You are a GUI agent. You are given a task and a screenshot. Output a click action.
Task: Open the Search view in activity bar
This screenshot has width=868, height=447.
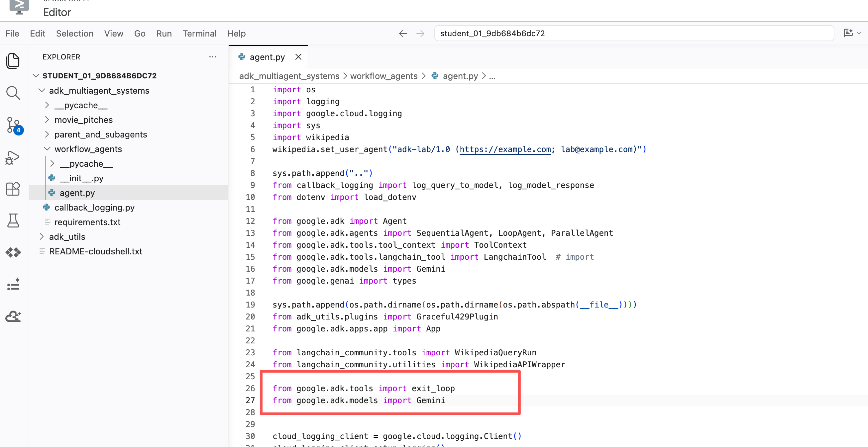(x=13, y=93)
